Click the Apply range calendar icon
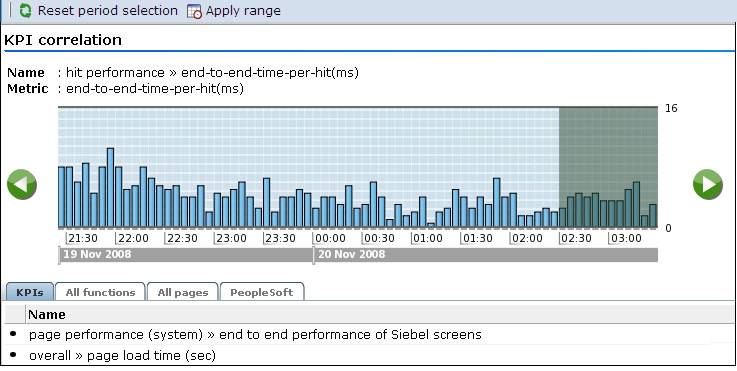The height and width of the screenshot is (371, 737). 194,11
